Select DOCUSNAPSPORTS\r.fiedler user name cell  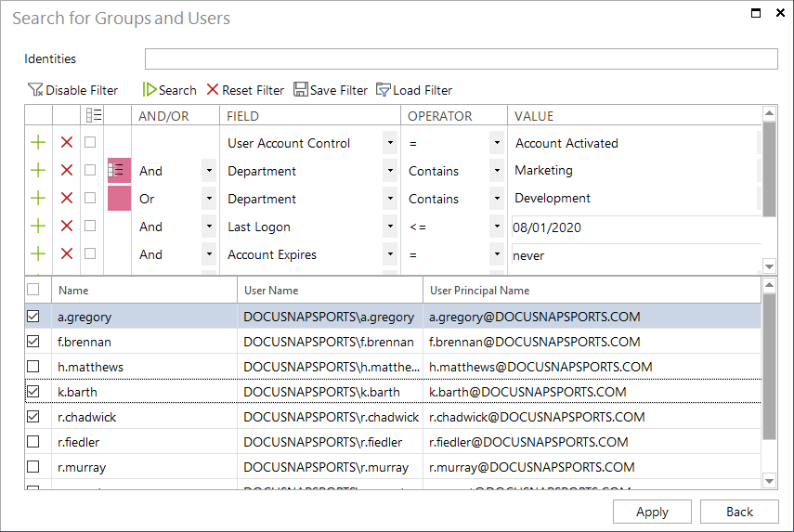(331, 442)
